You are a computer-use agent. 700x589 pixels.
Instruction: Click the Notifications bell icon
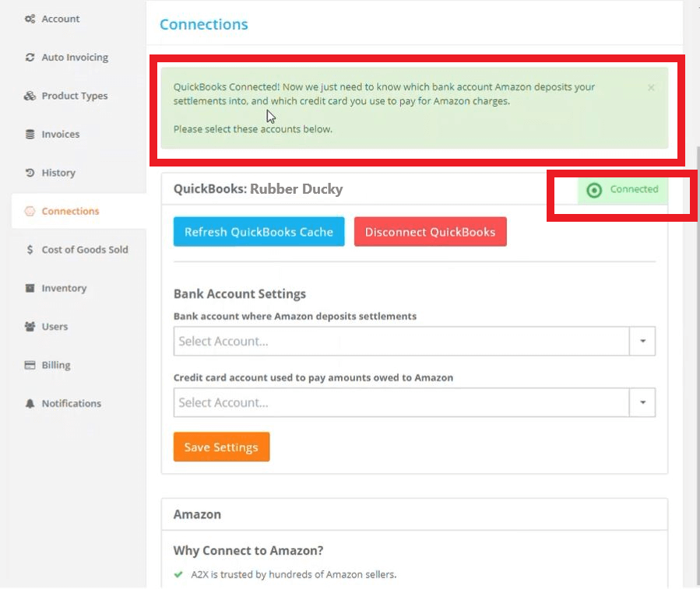click(30, 403)
